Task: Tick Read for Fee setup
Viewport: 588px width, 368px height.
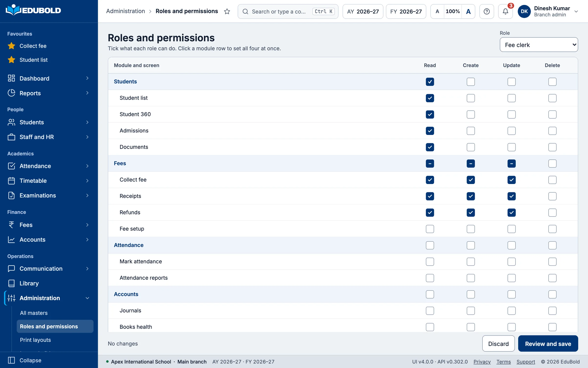Action: 430,229
